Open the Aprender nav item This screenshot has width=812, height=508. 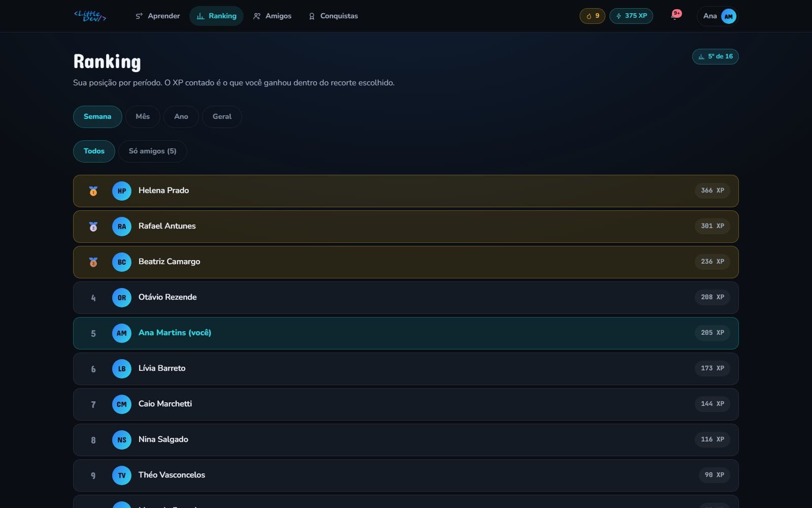pyautogui.click(x=157, y=16)
